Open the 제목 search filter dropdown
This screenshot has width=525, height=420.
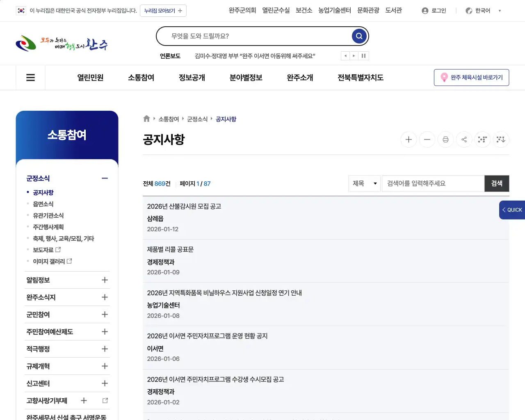point(364,183)
